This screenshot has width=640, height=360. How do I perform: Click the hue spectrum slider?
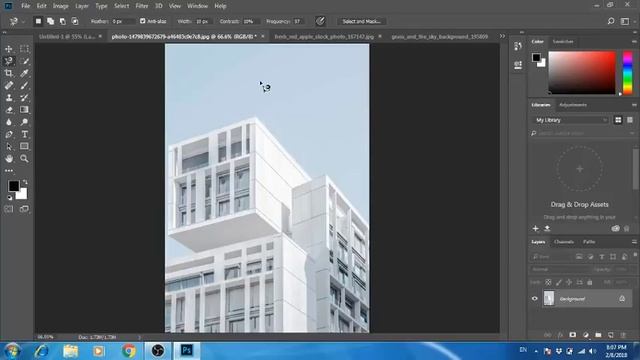click(627, 73)
